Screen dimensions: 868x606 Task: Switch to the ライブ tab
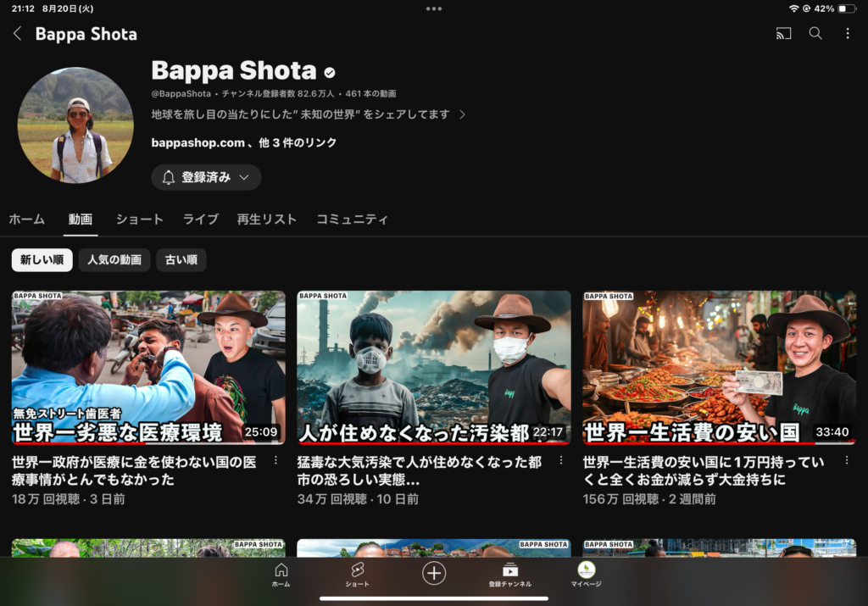[x=201, y=220]
